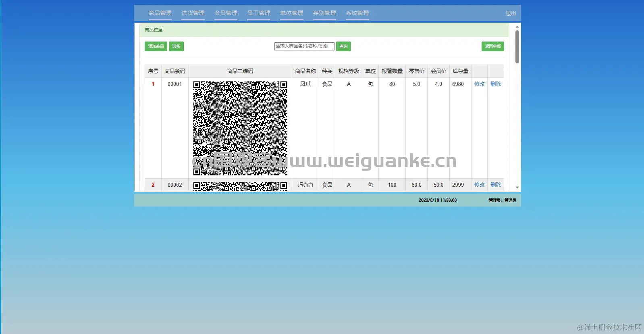
Task: Click the 种类 column header
Action: (x=327, y=71)
